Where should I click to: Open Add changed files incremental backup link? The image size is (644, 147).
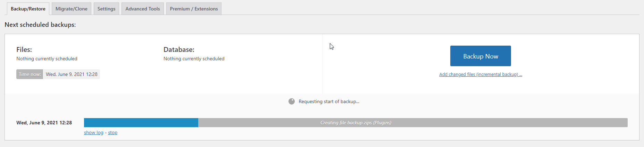point(480,74)
